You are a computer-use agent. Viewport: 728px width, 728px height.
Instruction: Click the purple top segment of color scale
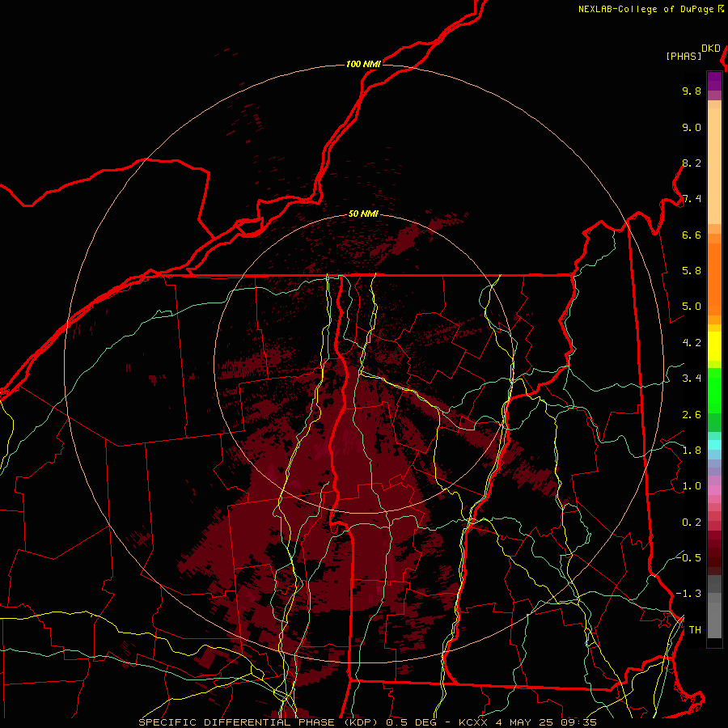(714, 81)
